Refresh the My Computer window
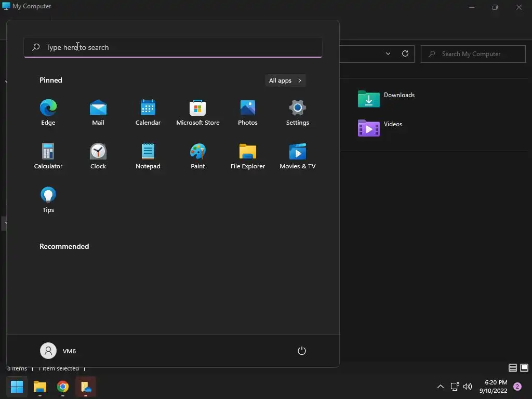The width and height of the screenshot is (532, 399). coord(405,54)
